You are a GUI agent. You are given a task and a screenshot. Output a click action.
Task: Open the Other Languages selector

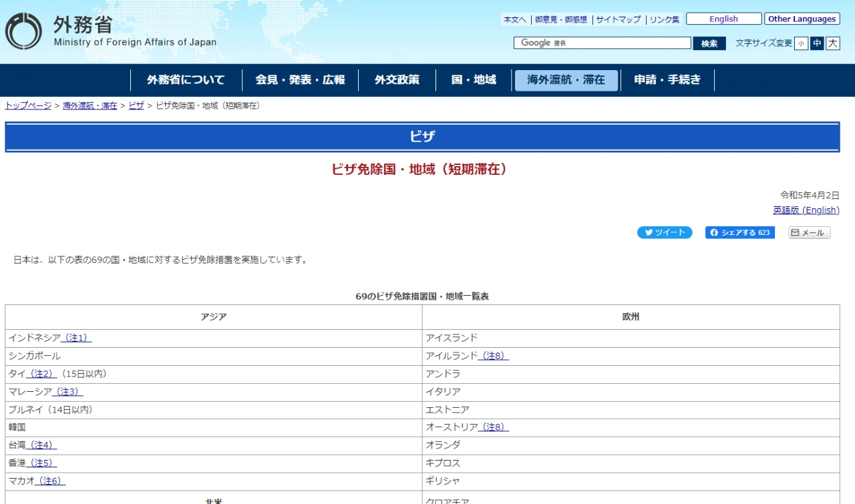pos(802,18)
